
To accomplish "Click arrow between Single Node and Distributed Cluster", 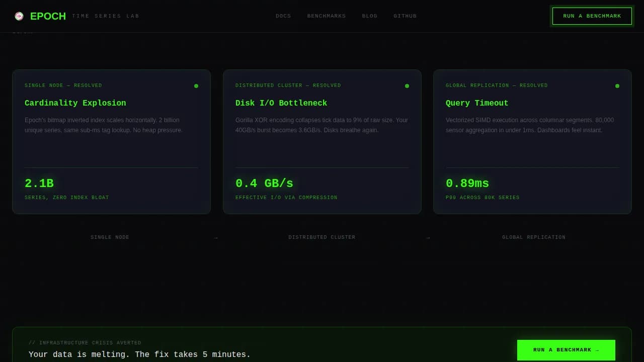I will pyautogui.click(x=216, y=238).
